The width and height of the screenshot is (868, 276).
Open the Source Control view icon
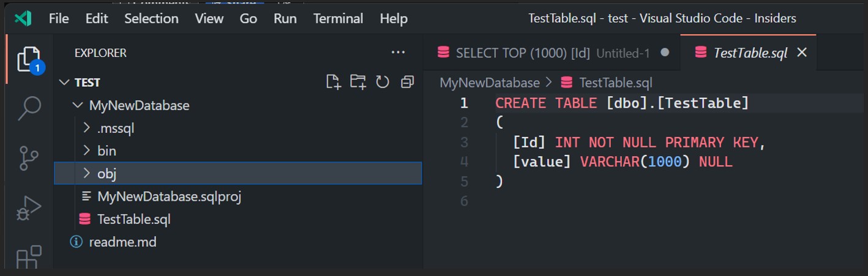[x=28, y=159]
